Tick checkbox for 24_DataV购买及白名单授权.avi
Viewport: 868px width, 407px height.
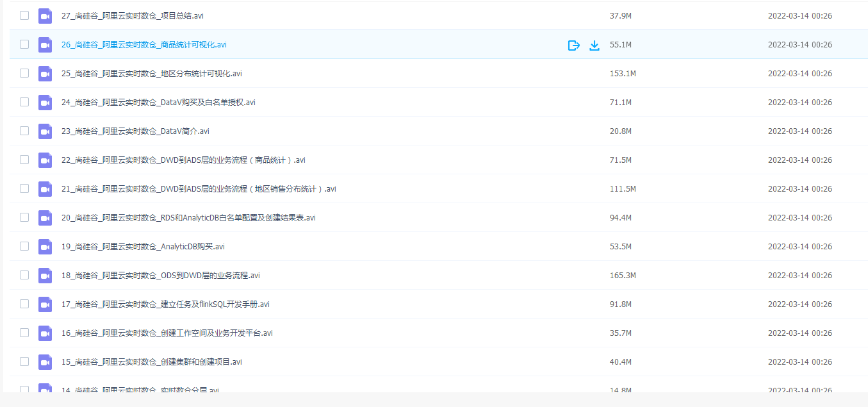(x=24, y=102)
